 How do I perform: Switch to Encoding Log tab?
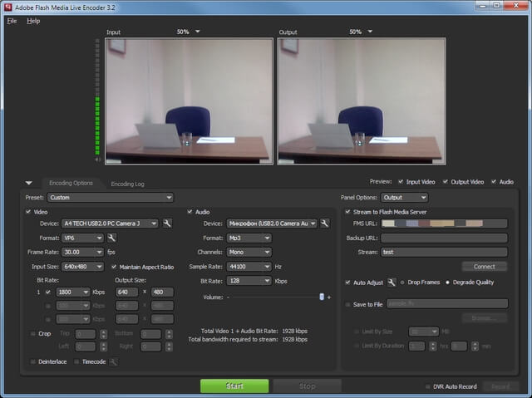127,184
